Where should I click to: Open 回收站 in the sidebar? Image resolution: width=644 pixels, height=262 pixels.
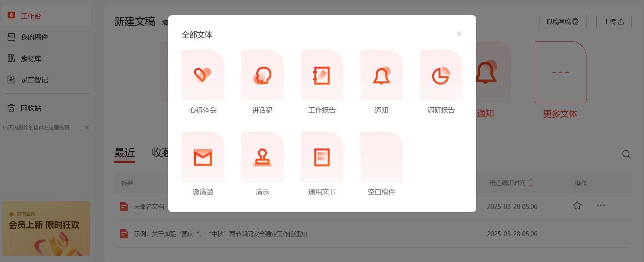pyautogui.click(x=46, y=108)
